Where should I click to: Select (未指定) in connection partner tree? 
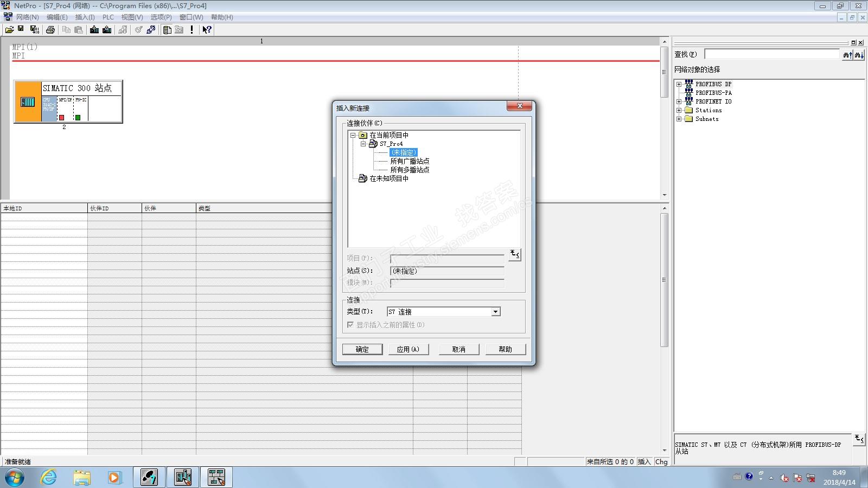[x=404, y=152]
